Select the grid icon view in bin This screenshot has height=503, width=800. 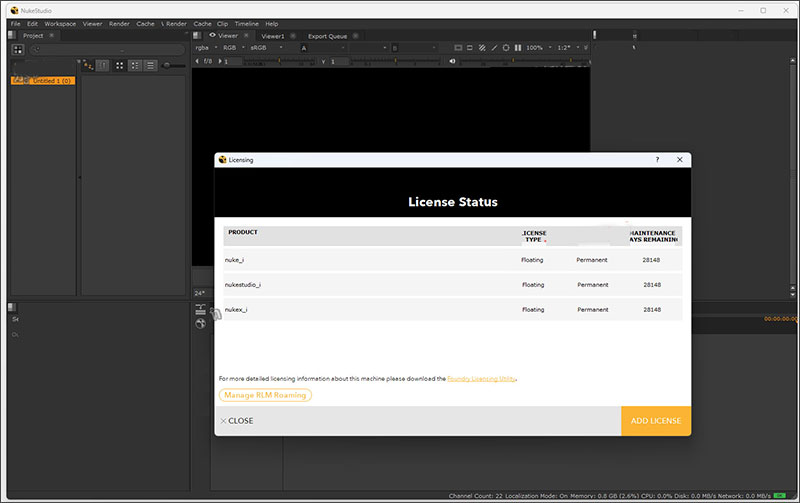tap(119, 65)
